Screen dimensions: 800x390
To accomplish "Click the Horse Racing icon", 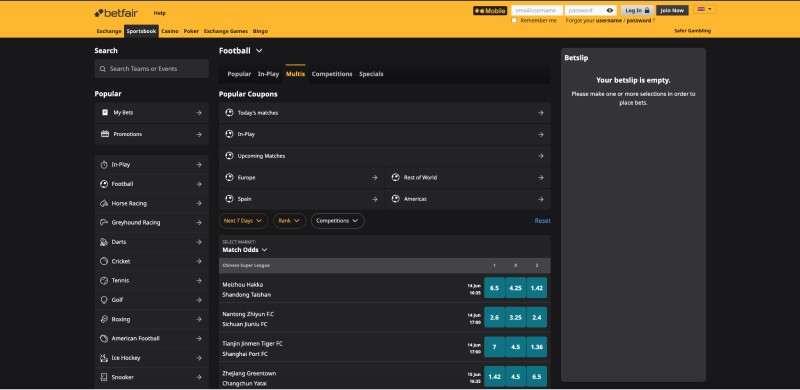I will 104,203.
